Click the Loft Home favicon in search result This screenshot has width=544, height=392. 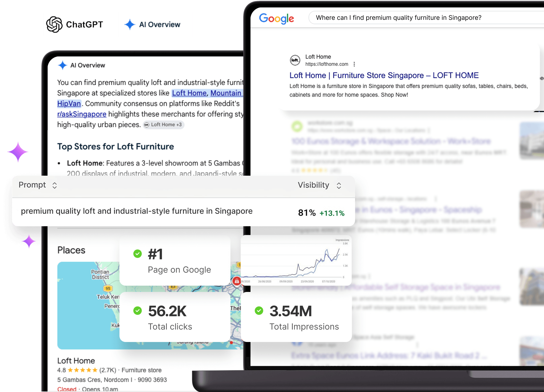pyautogui.click(x=295, y=60)
